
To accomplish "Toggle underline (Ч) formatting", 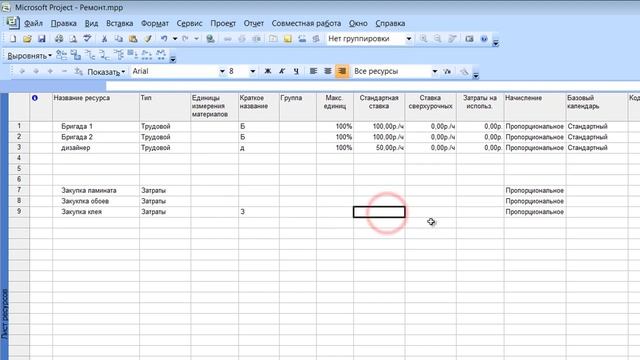I will pos(296,71).
